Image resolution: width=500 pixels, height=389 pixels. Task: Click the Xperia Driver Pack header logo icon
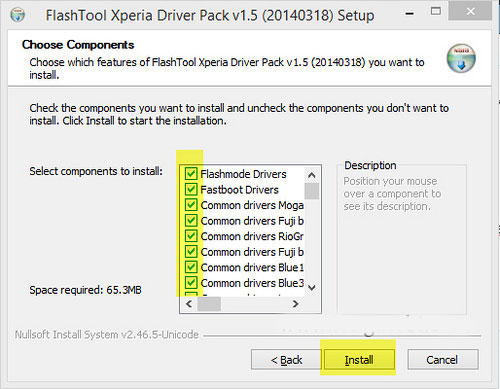tap(461, 58)
